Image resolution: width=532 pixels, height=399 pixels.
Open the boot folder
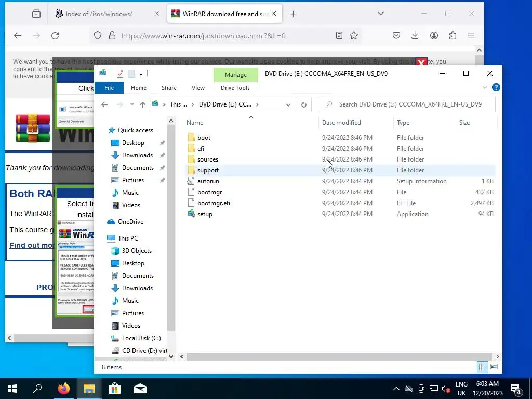(x=204, y=137)
